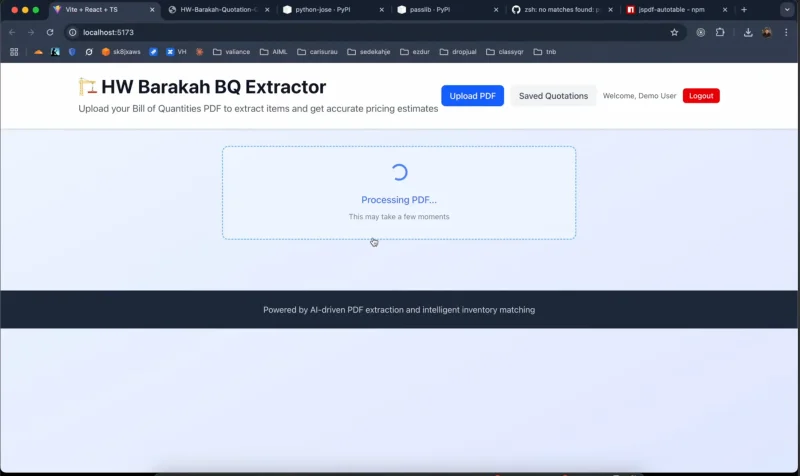Open the browser downloads icon

click(x=748, y=32)
